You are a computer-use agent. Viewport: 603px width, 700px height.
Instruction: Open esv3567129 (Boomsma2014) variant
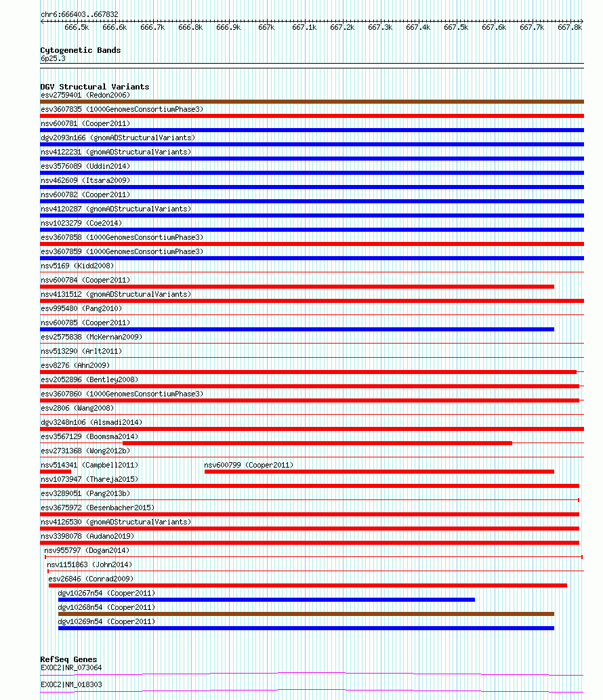89,436
